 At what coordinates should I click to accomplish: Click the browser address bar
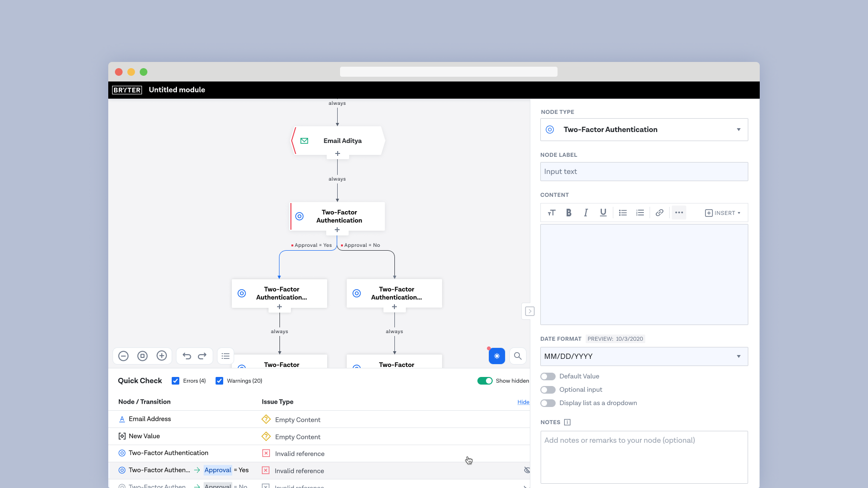coord(449,71)
